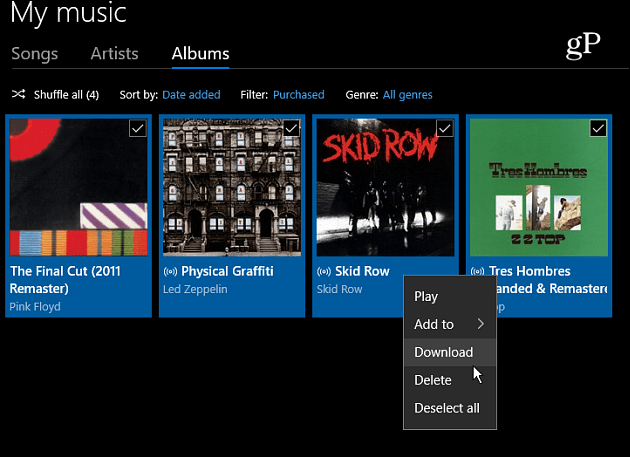Open Physical Graffiti album title
Viewport: 630px width, 457px height.
(227, 271)
